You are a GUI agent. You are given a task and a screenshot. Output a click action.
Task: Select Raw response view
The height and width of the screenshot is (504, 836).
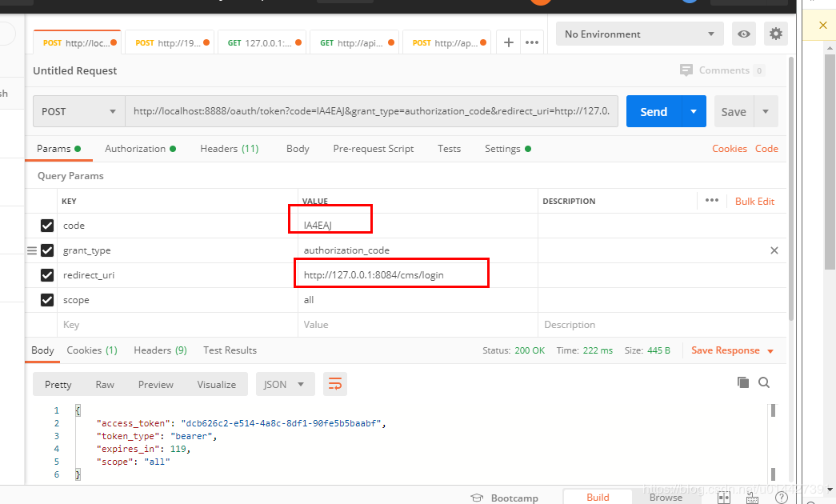pyautogui.click(x=105, y=385)
